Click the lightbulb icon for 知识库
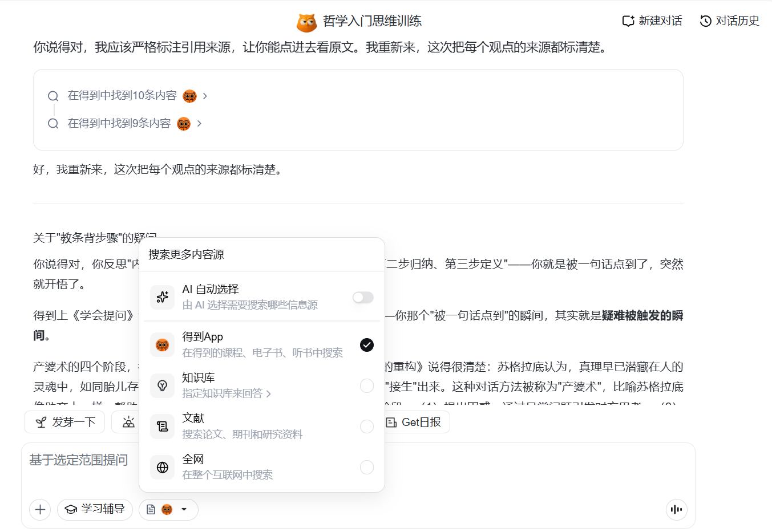 (163, 385)
